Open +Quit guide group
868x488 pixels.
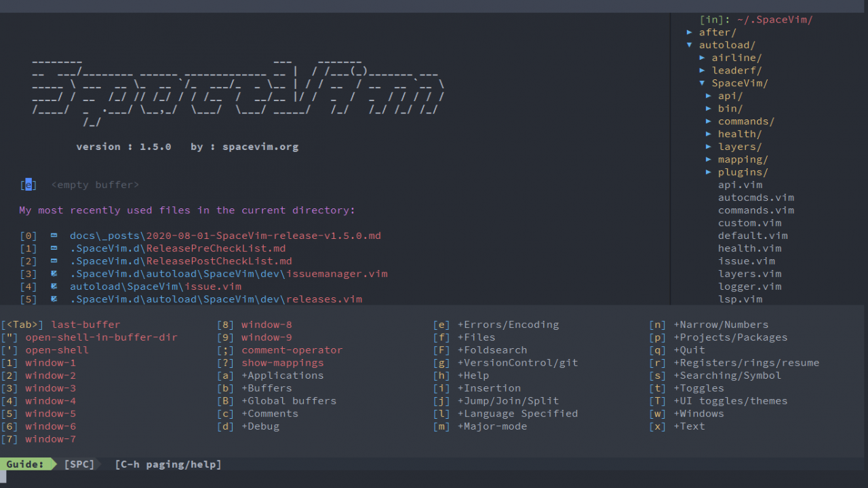(x=690, y=350)
